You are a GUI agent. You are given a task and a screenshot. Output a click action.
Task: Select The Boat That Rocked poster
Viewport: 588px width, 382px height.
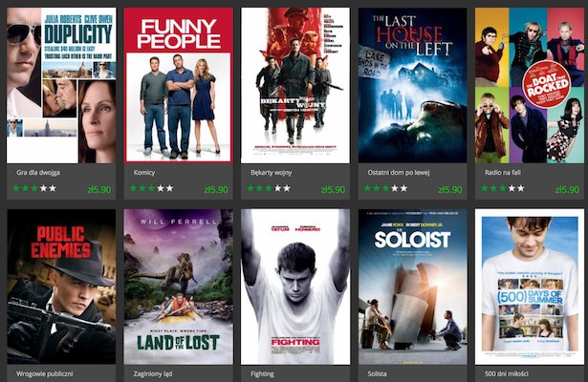point(530,85)
